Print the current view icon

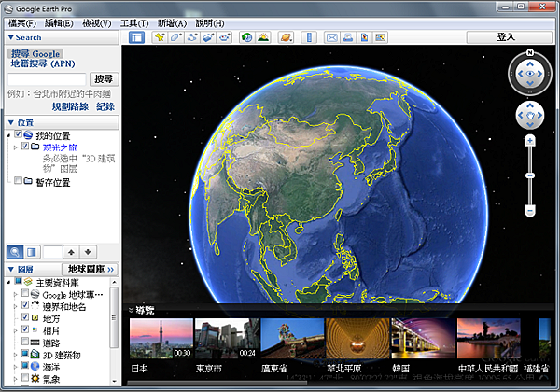coord(348,37)
